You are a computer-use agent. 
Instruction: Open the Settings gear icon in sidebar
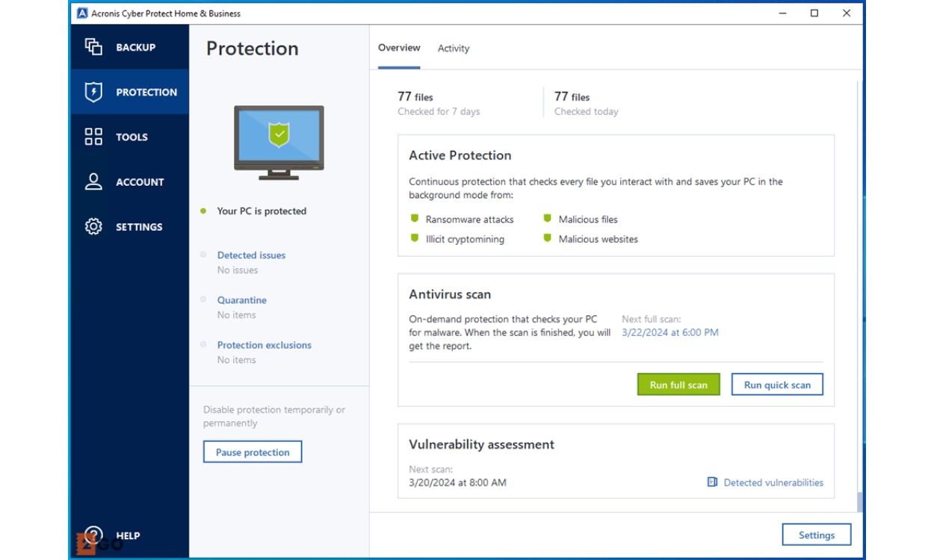pyautogui.click(x=93, y=226)
